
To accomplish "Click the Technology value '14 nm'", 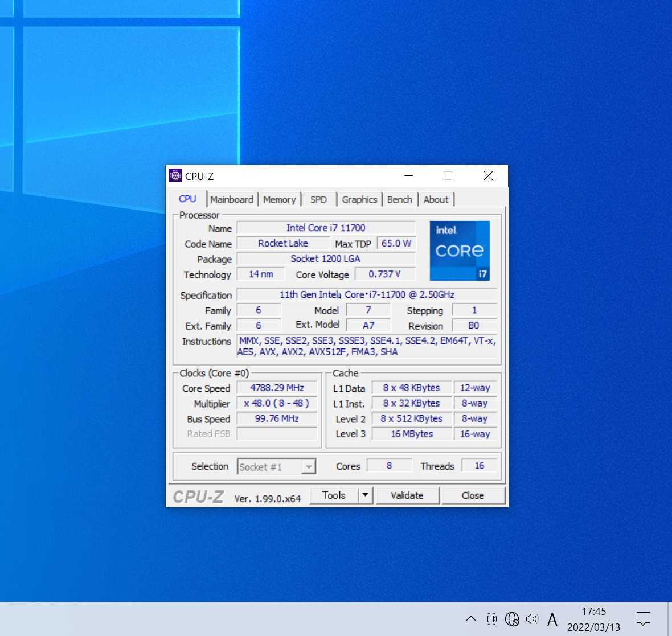I will coord(261,274).
